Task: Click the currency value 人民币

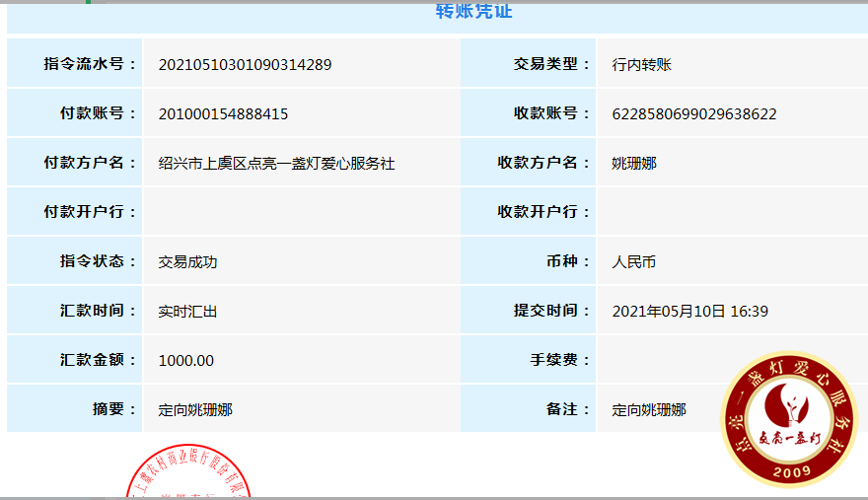Action: [634, 262]
